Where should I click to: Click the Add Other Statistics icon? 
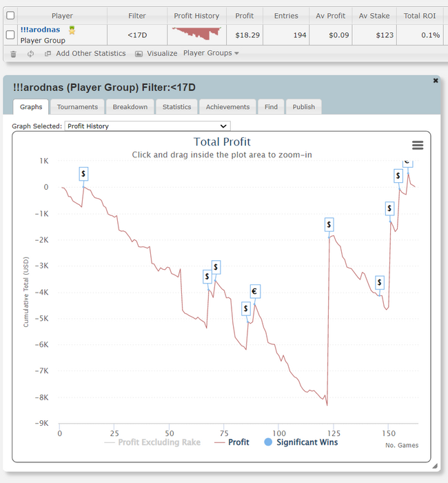pyautogui.click(x=48, y=54)
